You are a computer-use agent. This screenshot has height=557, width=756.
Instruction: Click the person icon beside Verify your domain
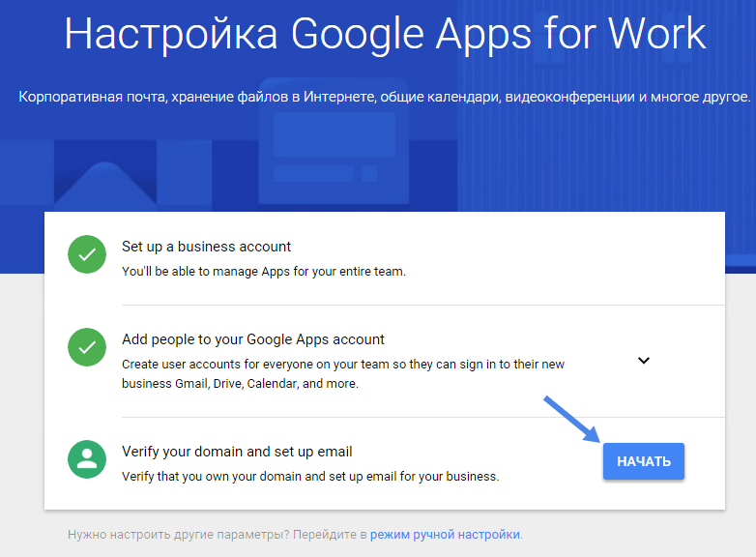[x=87, y=459]
